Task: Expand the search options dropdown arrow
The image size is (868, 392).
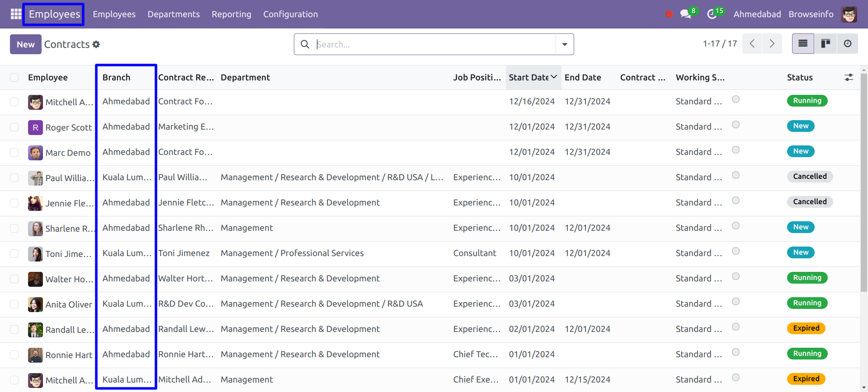Action: [x=565, y=44]
